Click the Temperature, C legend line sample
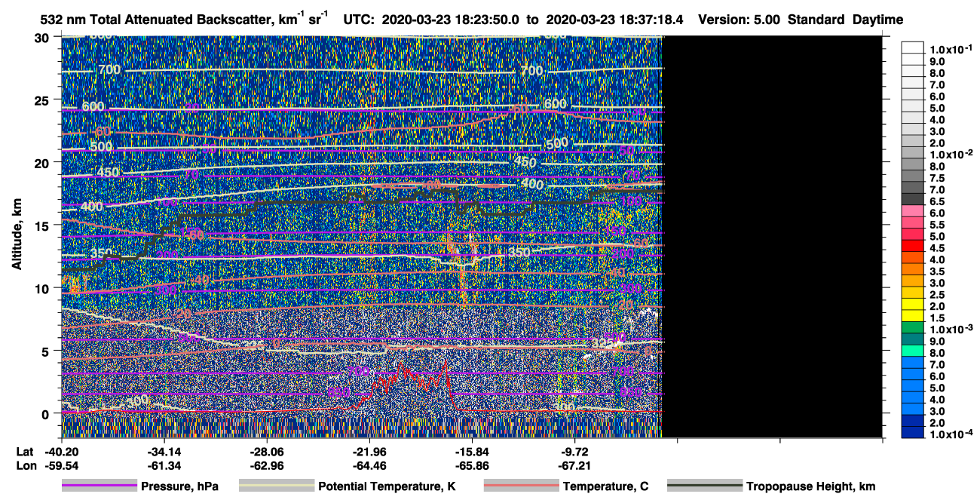Image resolution: width=980 pixels, height=503 pixels. (521, 486)
